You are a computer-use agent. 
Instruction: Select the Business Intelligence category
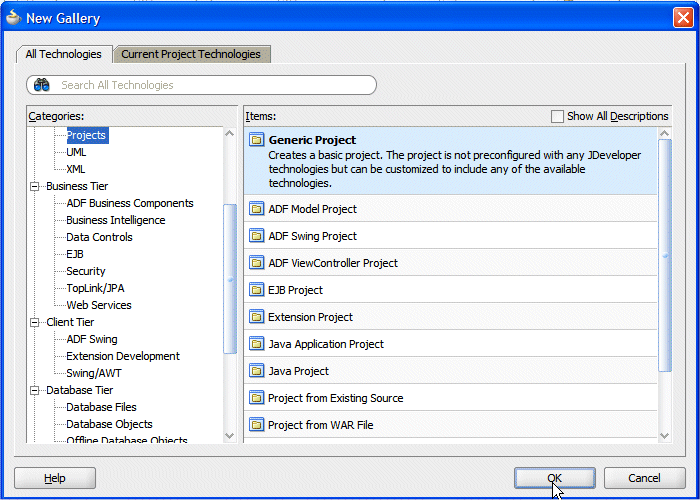click(116, 220)
